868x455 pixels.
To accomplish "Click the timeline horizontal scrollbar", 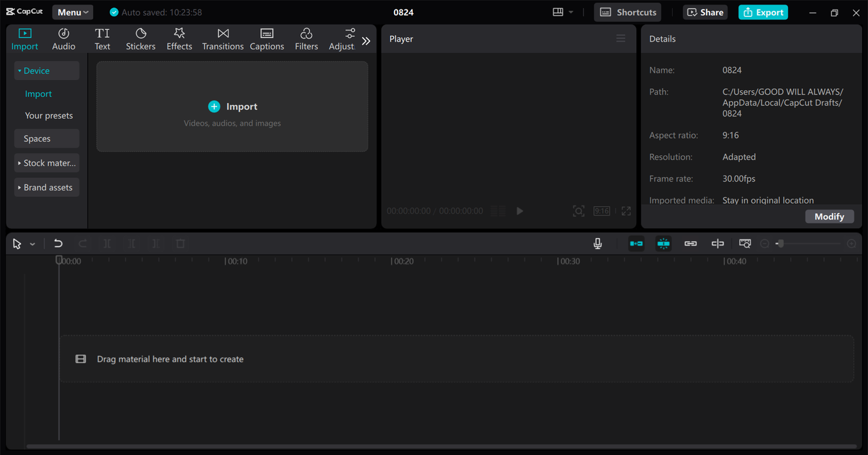I will click(441, 446).
